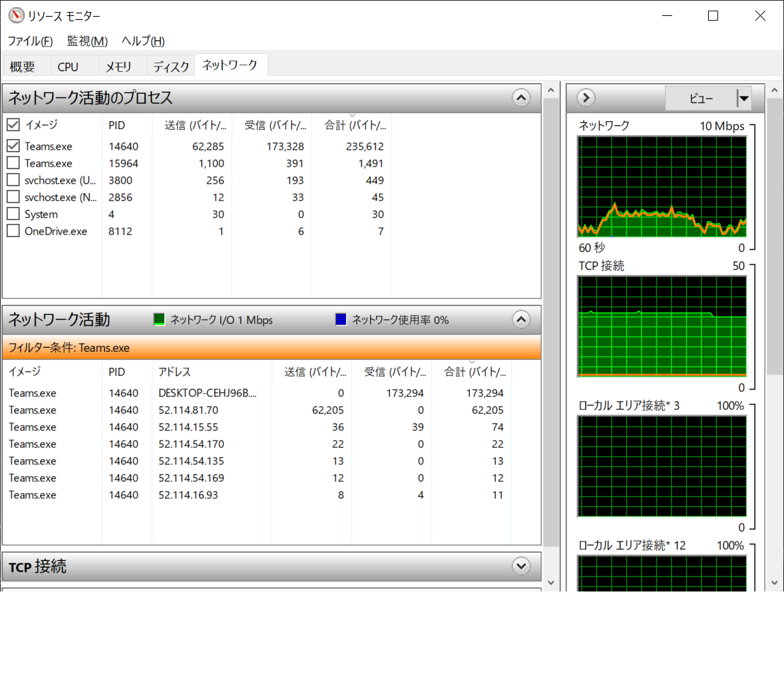
Task: Click the System process name
Action: pos(41,214)
